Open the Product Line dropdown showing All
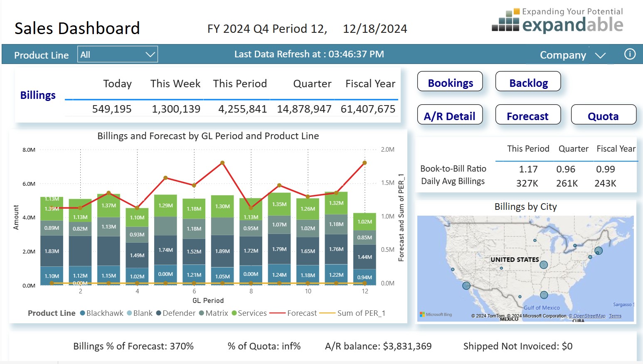 (x=117, y=54)
